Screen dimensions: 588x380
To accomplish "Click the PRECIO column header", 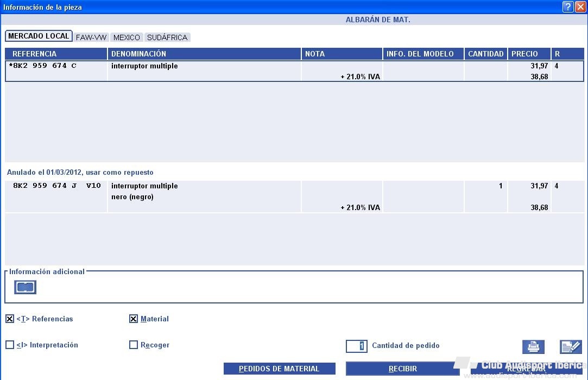I will 529,54.
